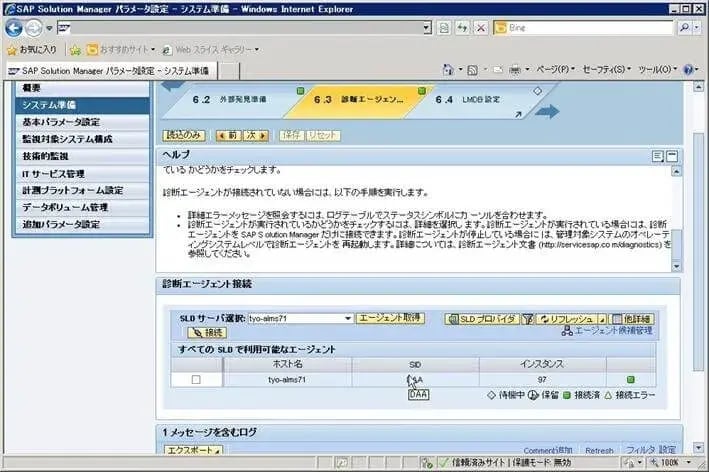
Task: Open 監視対象システム構成 navigation item
Action: click(x=82, y=139)
